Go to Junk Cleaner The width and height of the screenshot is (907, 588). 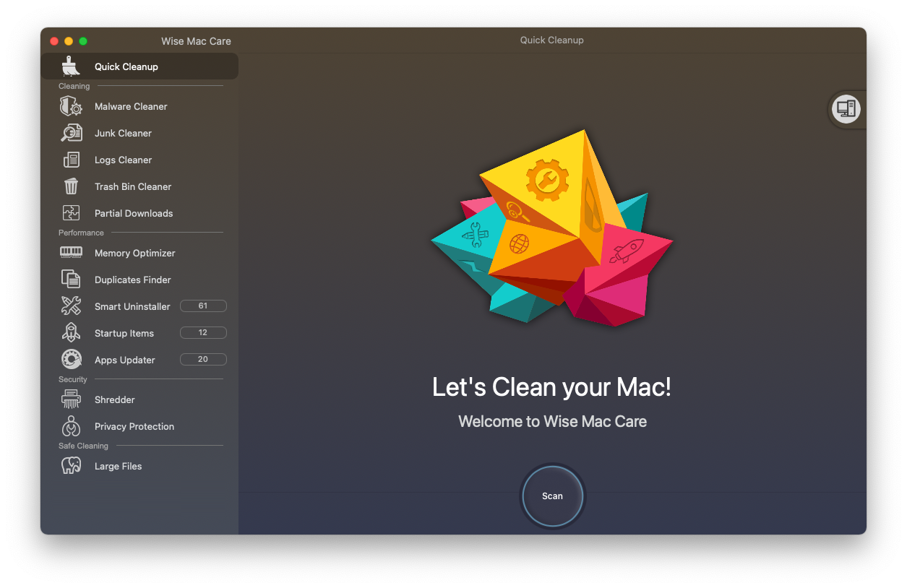pos(123,133)
